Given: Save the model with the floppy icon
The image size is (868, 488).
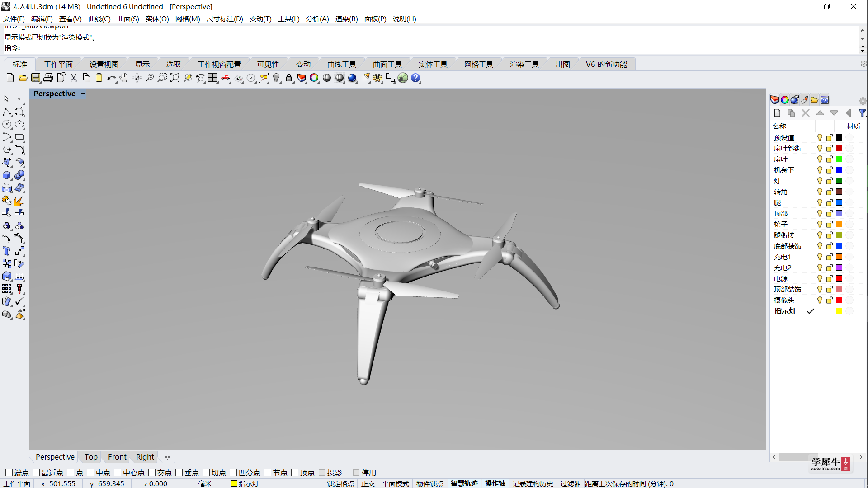Looking at the screenshot, I should 35,78.
